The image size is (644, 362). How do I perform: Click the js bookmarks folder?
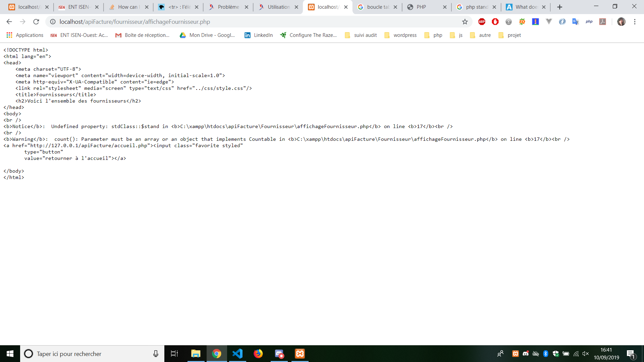pyautogui.click(x=461, y=35)
